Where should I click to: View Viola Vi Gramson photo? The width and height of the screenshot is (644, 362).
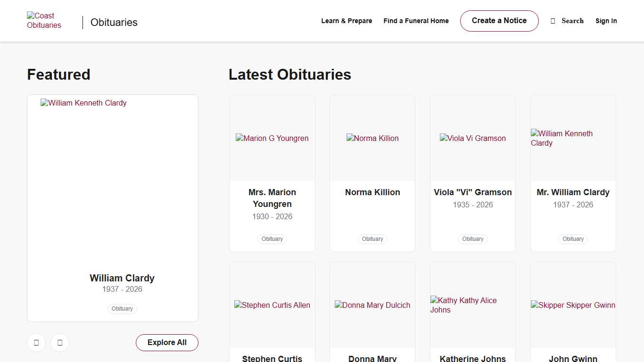tap(472, 138)
